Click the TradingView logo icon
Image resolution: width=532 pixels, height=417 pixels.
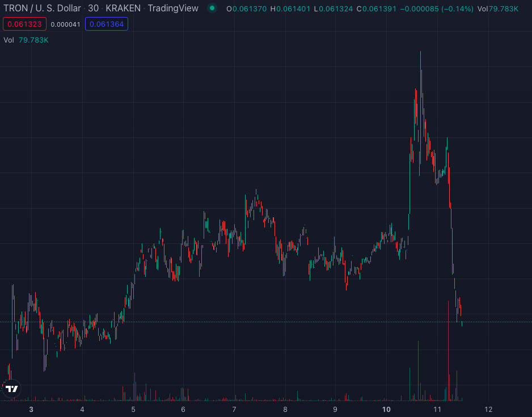coord(11,389)
